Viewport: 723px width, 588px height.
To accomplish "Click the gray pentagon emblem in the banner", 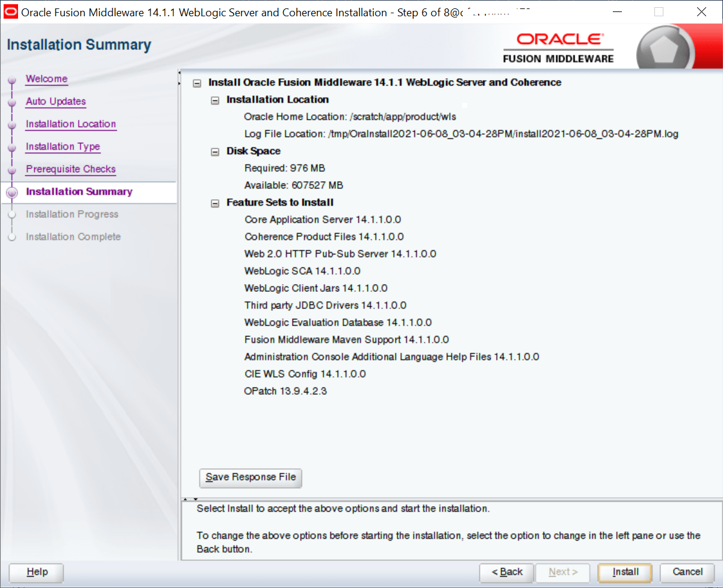I will [666, 46].
